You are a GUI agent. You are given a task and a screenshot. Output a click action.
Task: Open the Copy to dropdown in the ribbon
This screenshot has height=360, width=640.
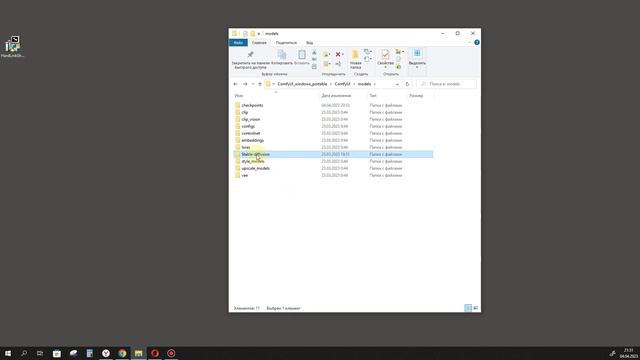point(327,64)
